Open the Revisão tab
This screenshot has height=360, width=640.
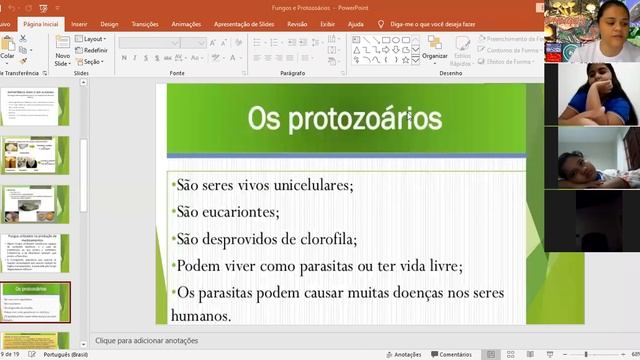tap(297, 24)
